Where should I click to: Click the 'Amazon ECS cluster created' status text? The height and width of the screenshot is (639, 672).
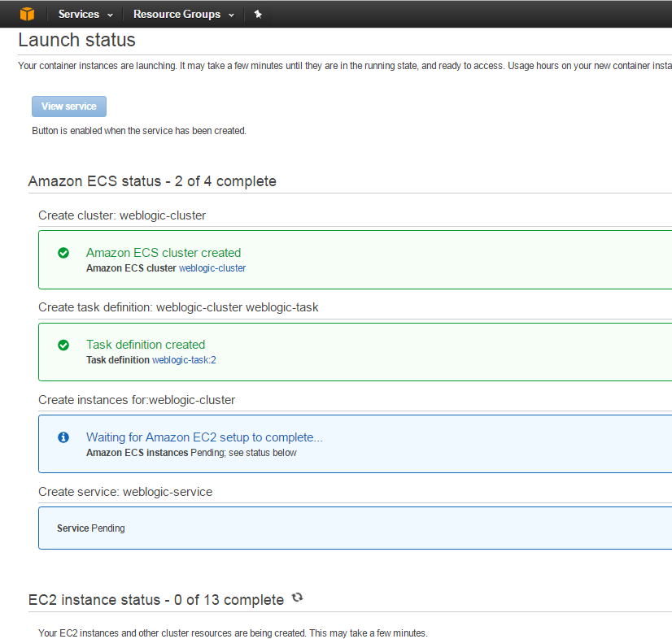click(164, 253)
